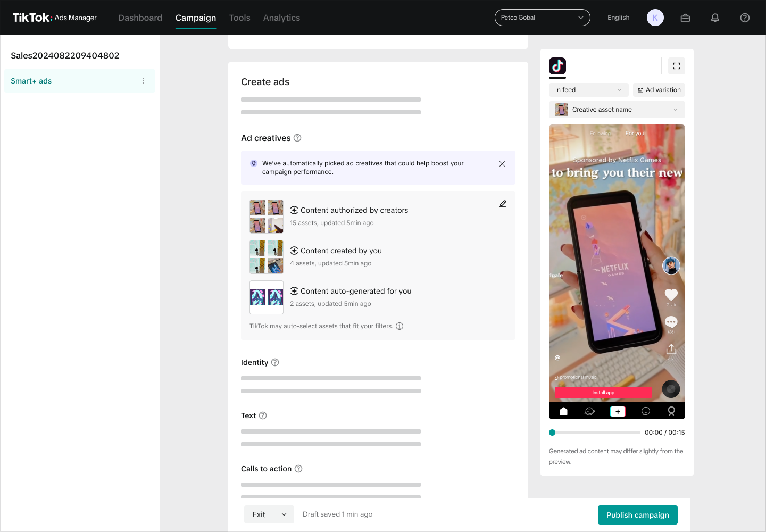Click the 2 assets, updated 5min ago text

click(x=330, y=304)
